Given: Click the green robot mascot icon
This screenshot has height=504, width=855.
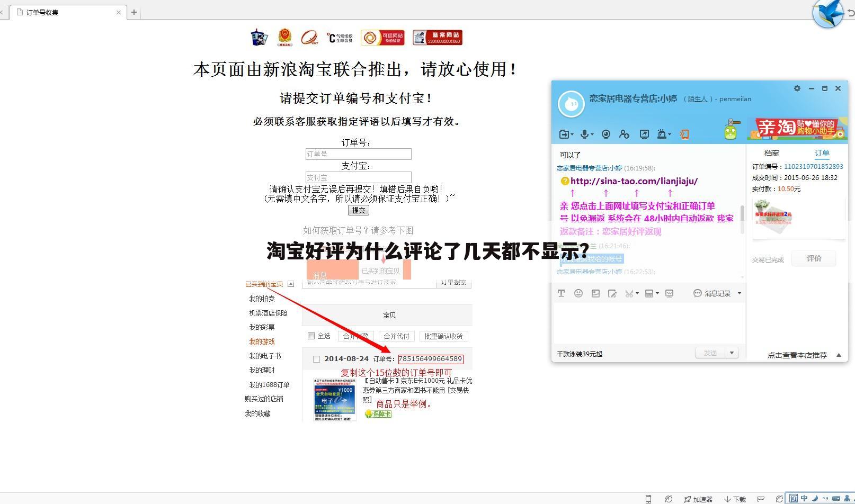Looking at the screenshot, I should 731,130.
